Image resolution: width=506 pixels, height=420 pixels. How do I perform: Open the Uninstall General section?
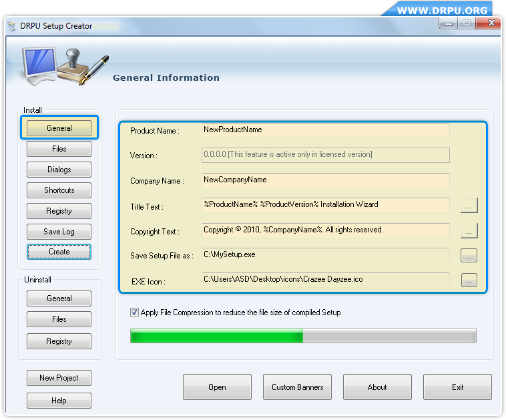coord(59,298)
